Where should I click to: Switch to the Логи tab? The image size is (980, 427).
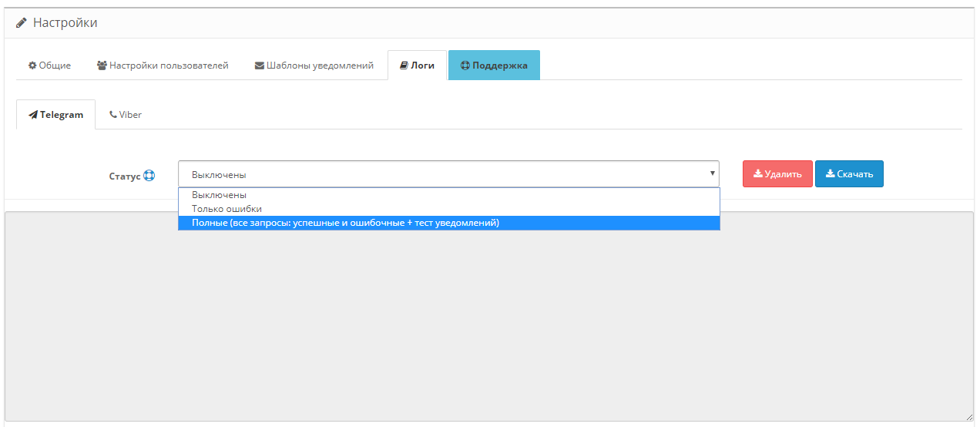pos(417,66)
